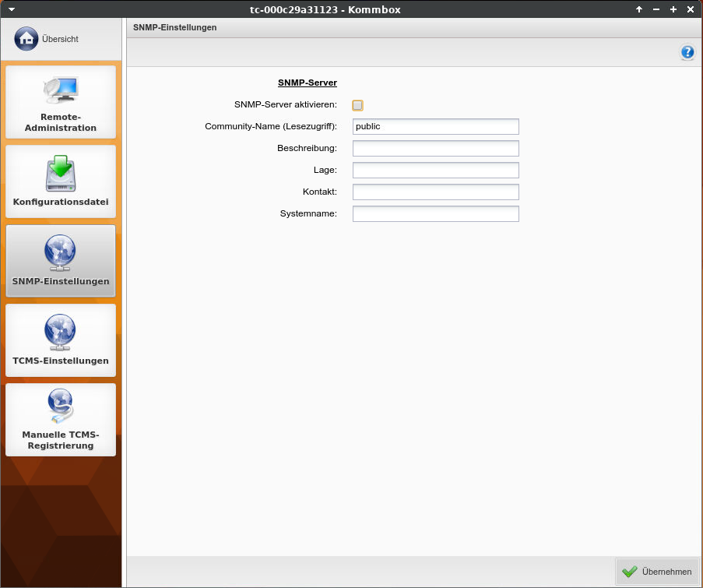Click the 'Lage:' label
This screenshot has width=703, height=588.
325,170
